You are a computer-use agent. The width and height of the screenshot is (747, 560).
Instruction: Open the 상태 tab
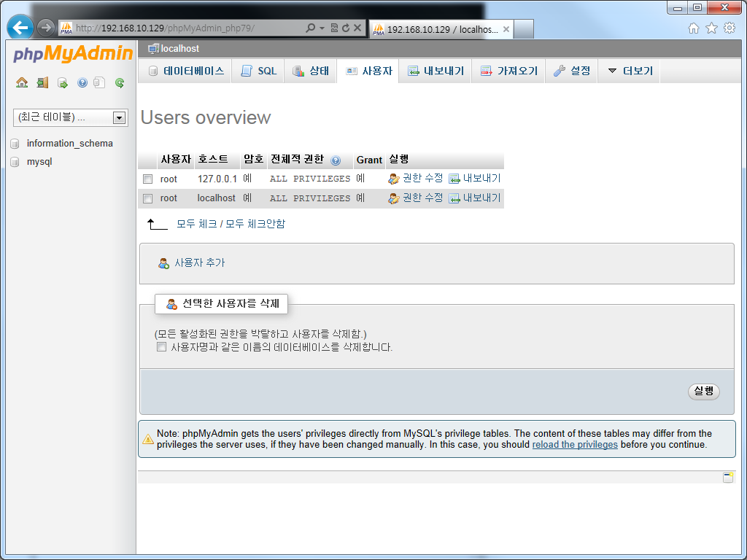[311, 71]
